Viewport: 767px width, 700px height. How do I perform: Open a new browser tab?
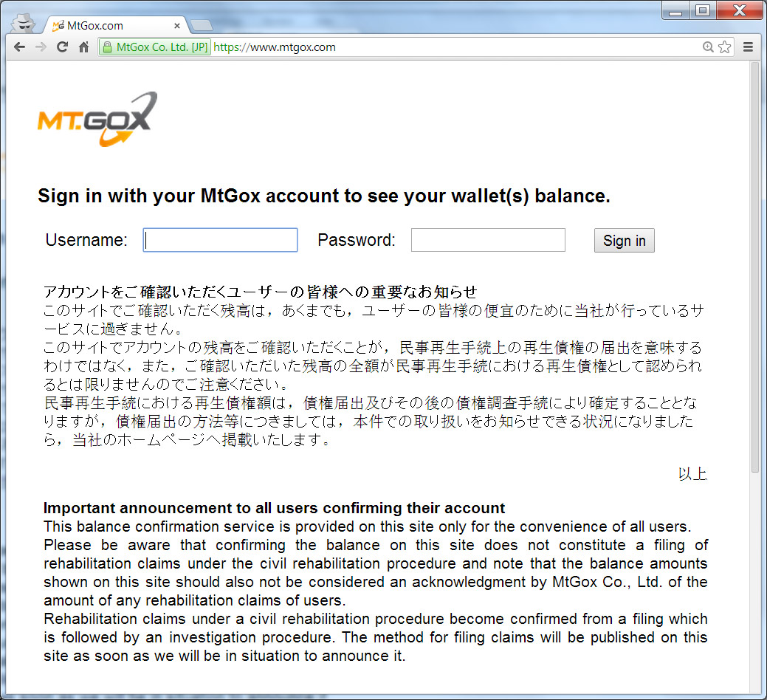pyautogui.click(x=201, y=25)
